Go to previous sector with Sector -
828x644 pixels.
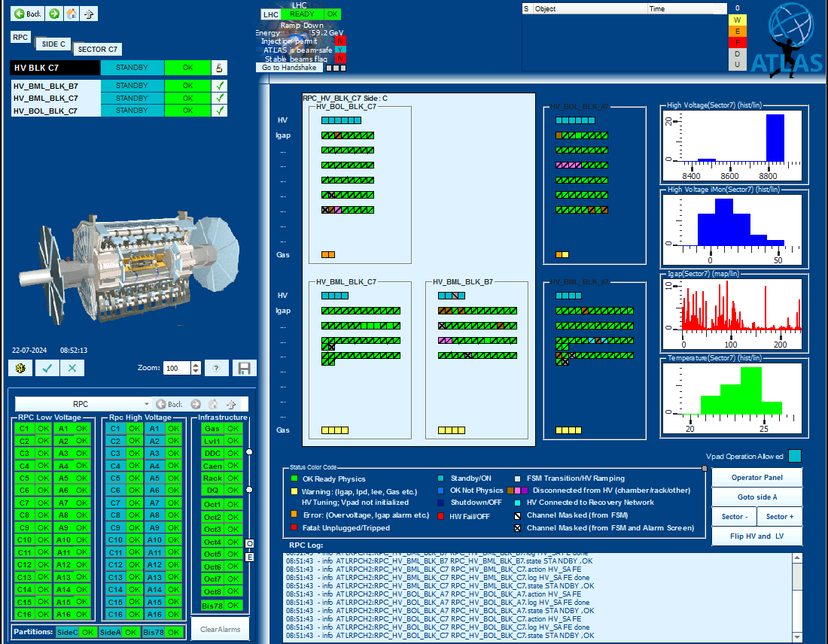tap(735, 517)
